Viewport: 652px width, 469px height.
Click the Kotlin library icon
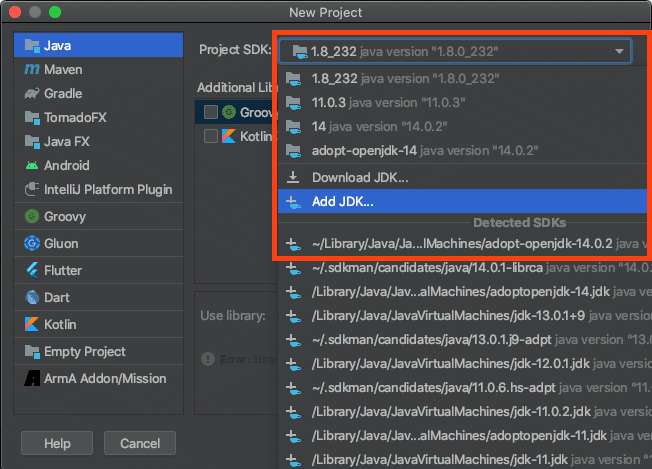click(x=229, y=136)
